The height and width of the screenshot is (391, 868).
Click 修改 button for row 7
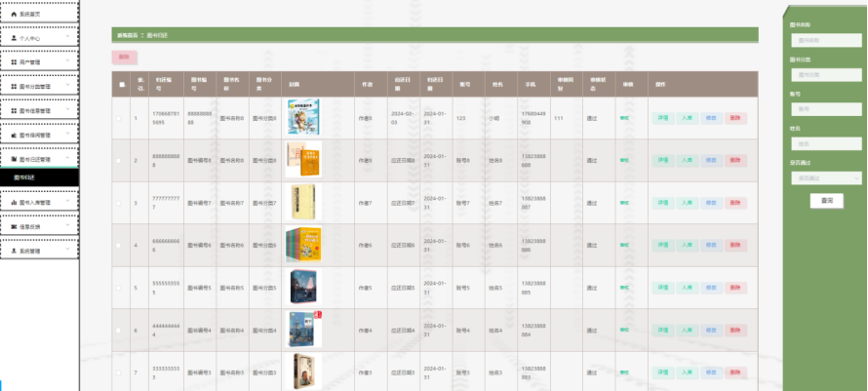(x=711, y=372)
